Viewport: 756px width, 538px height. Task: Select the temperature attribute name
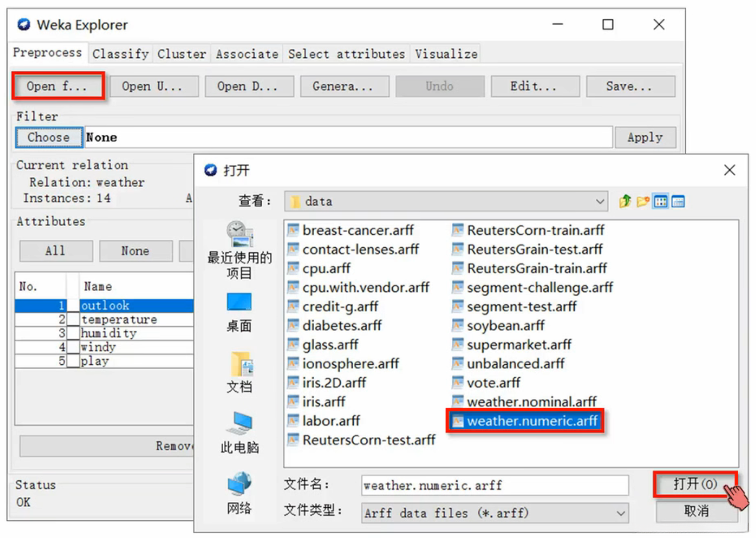pyautogui.click(x=119, y=319)
